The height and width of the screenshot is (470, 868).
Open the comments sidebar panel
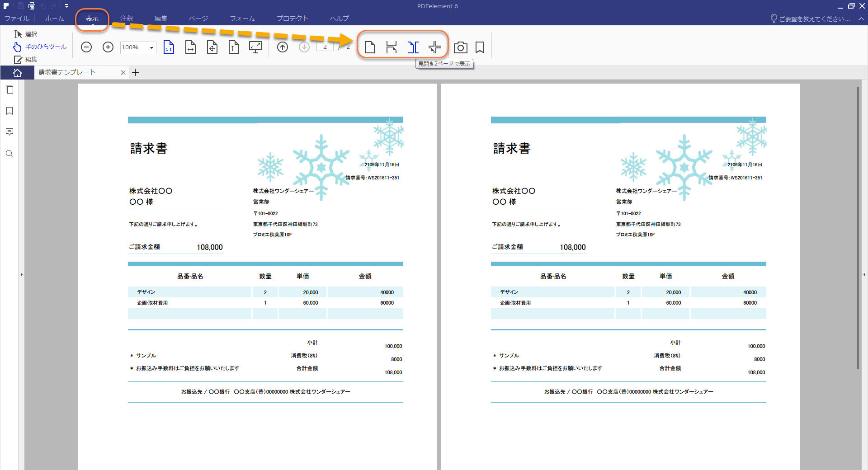(9, 132)
